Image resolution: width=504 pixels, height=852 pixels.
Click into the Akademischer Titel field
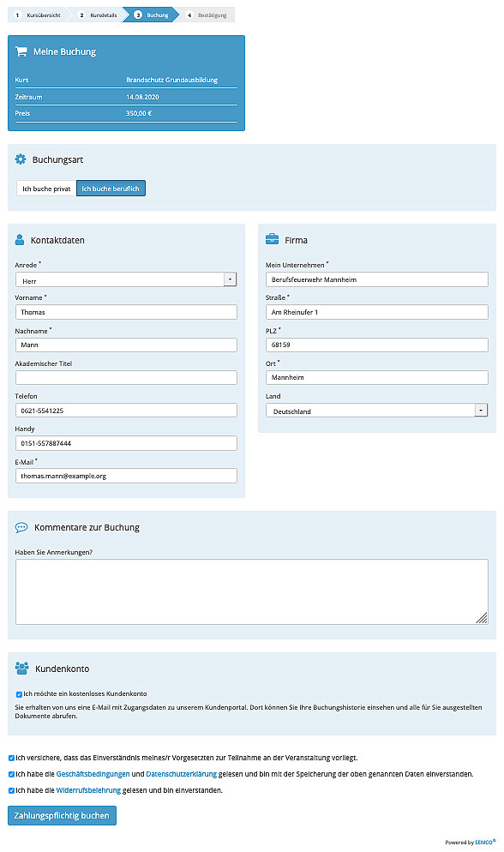126,378
